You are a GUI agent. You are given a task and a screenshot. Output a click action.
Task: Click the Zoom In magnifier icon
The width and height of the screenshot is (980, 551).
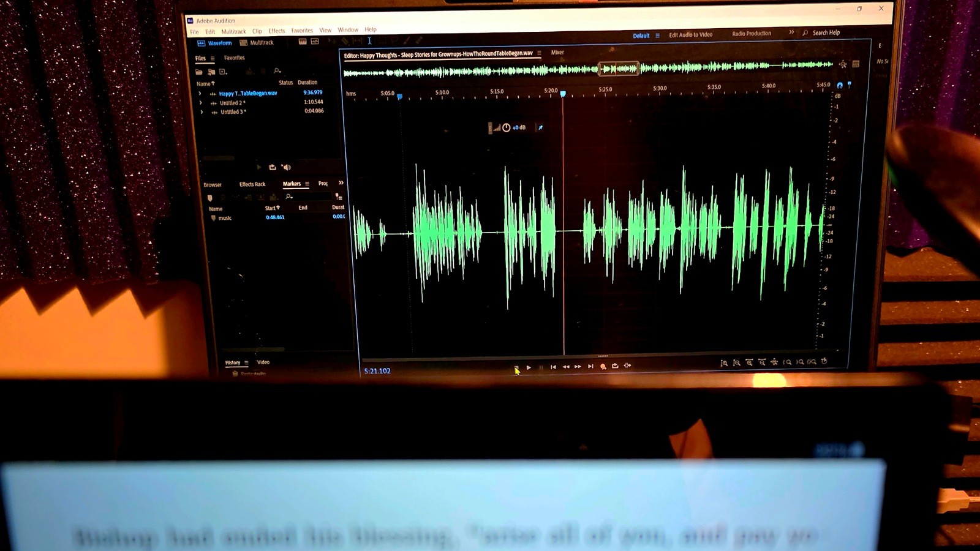(x=725, y=362)
